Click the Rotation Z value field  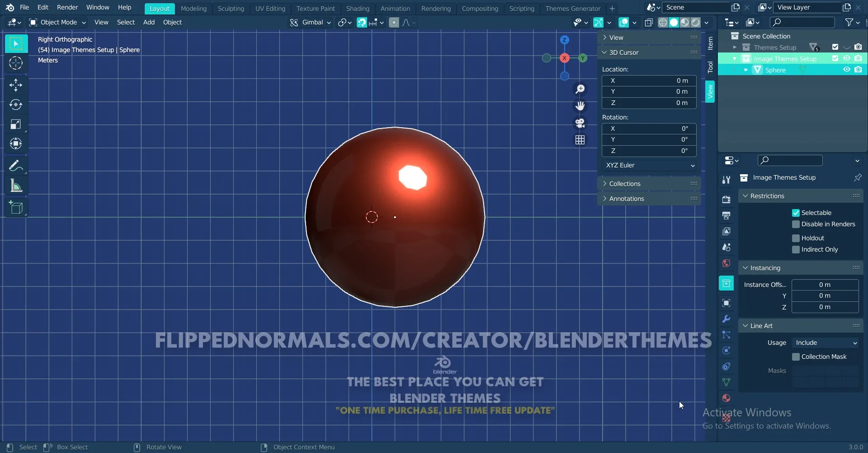click(x=649, y=151)
